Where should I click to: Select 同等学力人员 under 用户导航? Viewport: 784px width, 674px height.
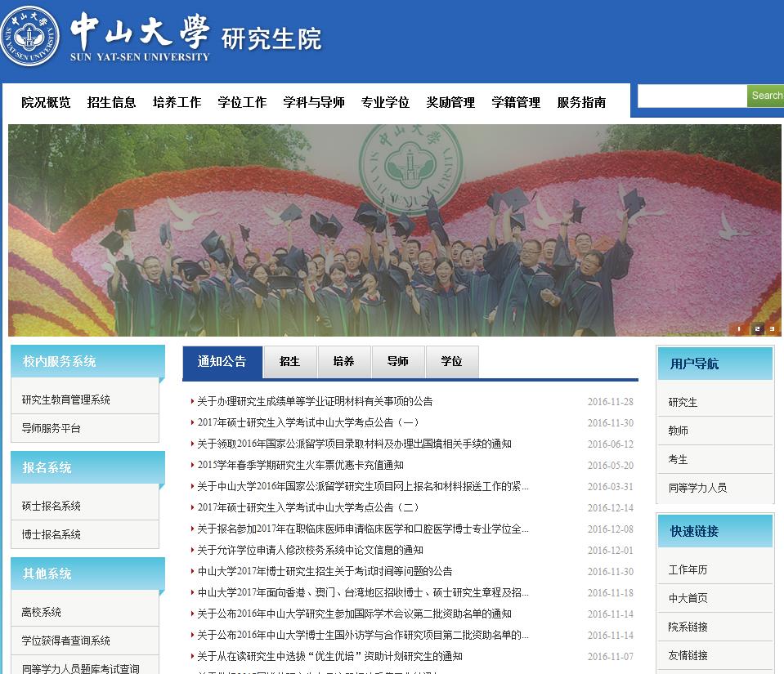[697, 488]
